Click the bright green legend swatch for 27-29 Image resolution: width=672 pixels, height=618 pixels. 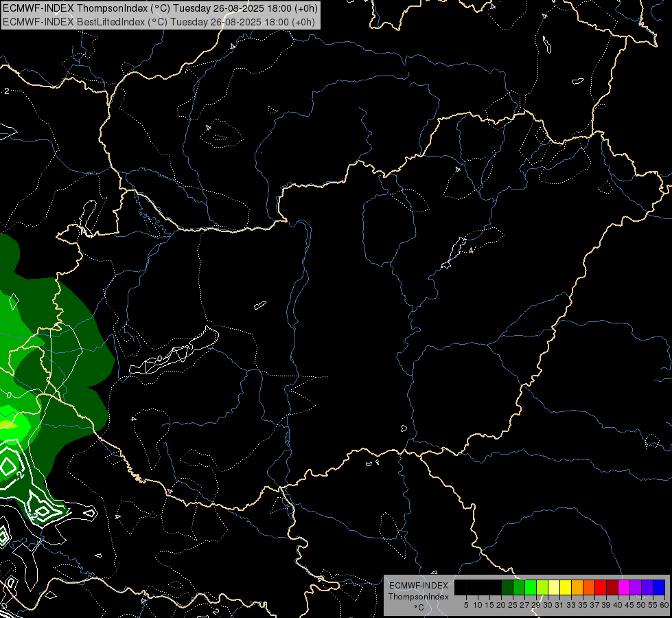click(x=531, y=588)
